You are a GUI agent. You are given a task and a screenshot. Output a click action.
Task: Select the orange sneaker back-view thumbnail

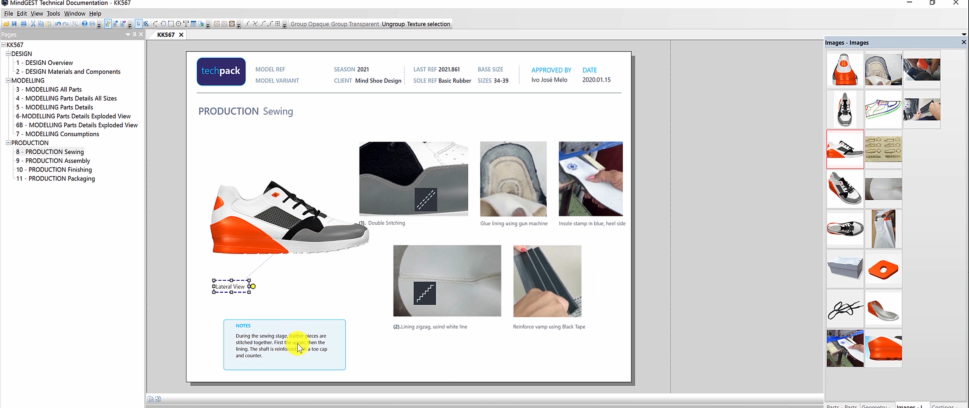[845, 69]
